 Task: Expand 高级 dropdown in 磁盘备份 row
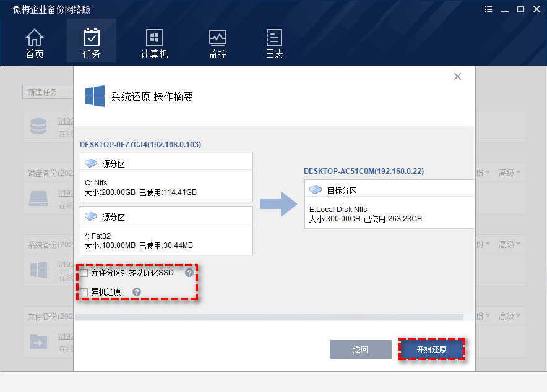coord(510,173)
